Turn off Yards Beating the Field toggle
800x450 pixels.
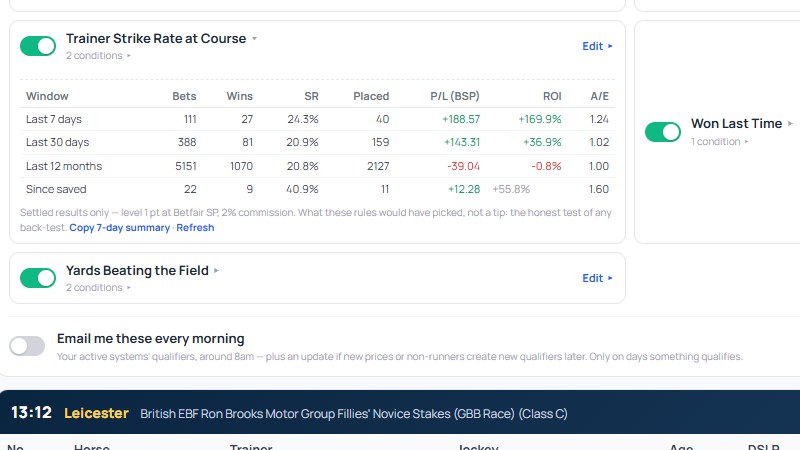pyautogui.click(x=38, y=278)
